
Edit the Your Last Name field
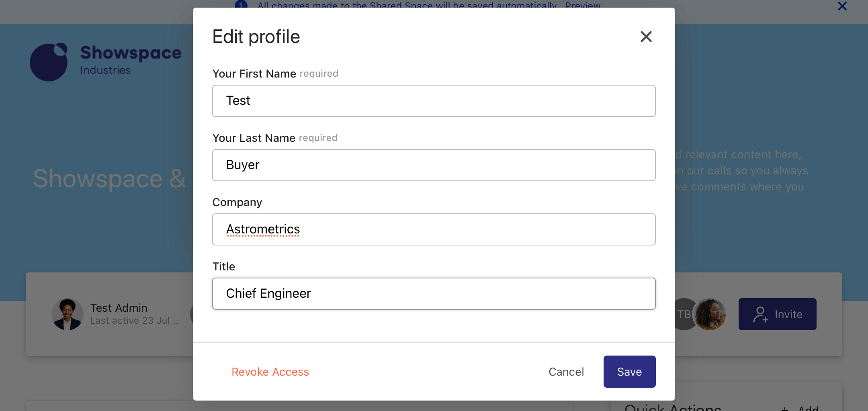[x=434, y=165]
